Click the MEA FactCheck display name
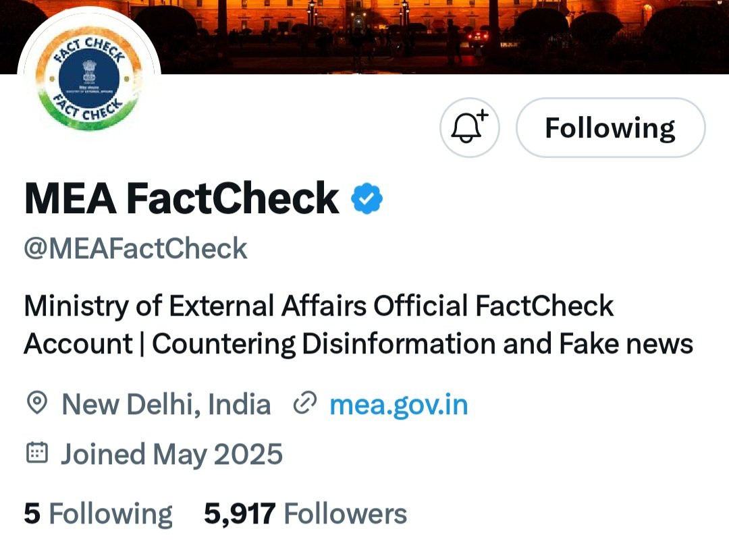 (181, 198)
